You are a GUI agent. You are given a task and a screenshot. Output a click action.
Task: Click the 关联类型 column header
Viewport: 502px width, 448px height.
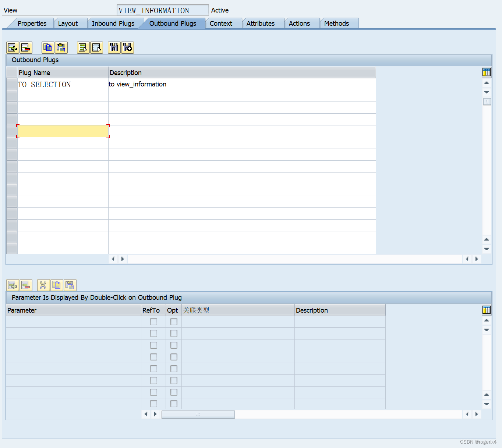coord(238,310)
